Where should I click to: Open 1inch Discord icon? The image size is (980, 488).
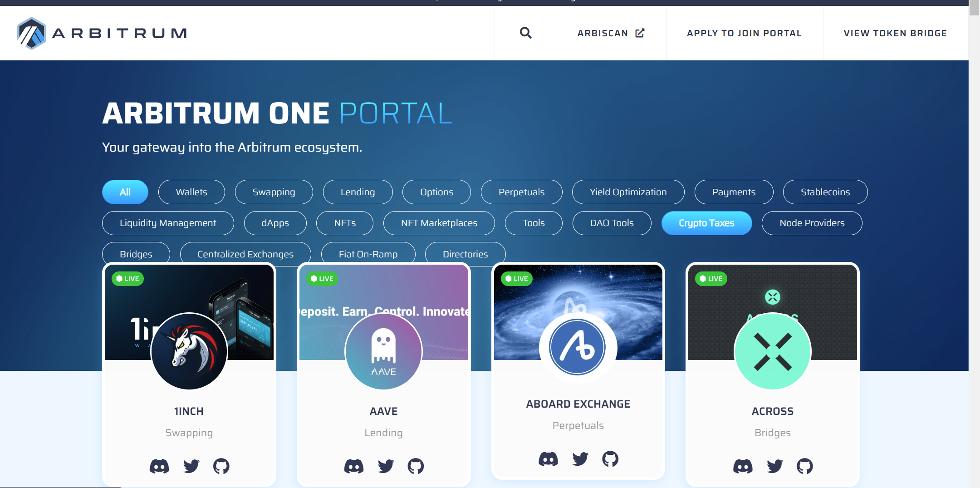159,466
